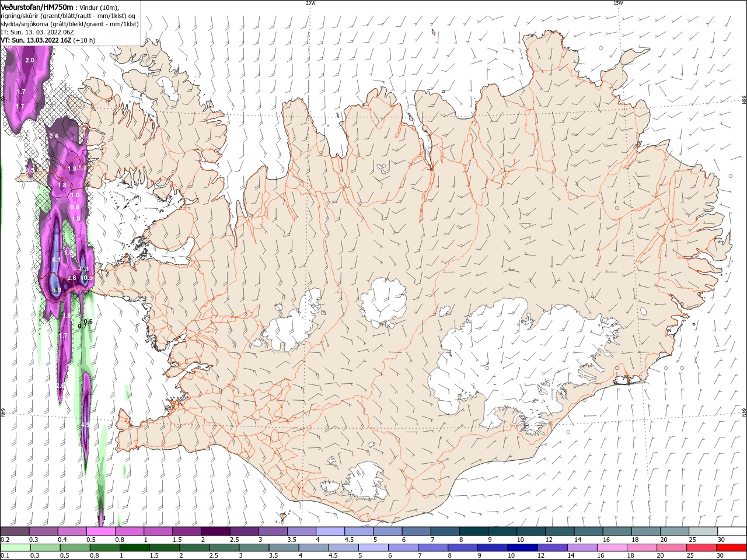Select the darkest green legend swatch at 1
747x560 pixels.
tap(135, 548)
